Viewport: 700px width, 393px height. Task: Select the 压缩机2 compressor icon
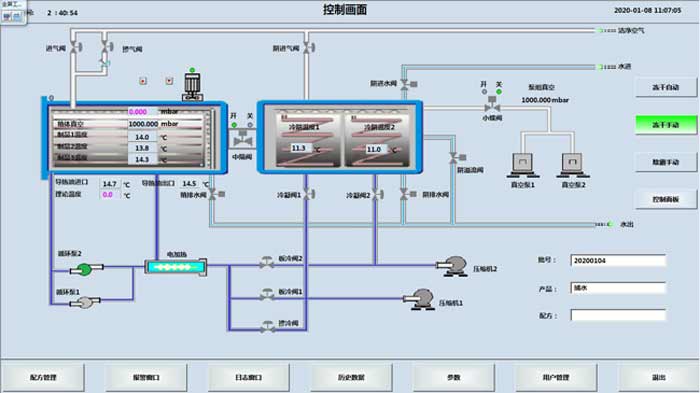coord(452,266)
